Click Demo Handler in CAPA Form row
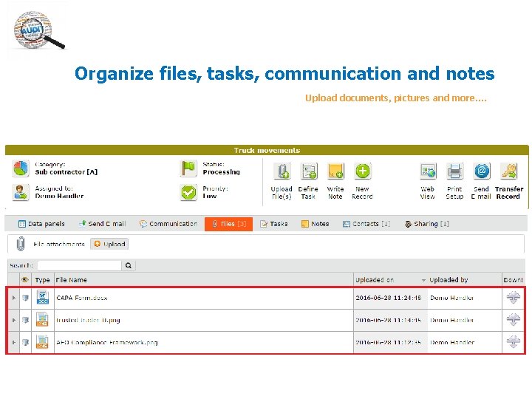532x399 pixels. click(x=452, y=298)
